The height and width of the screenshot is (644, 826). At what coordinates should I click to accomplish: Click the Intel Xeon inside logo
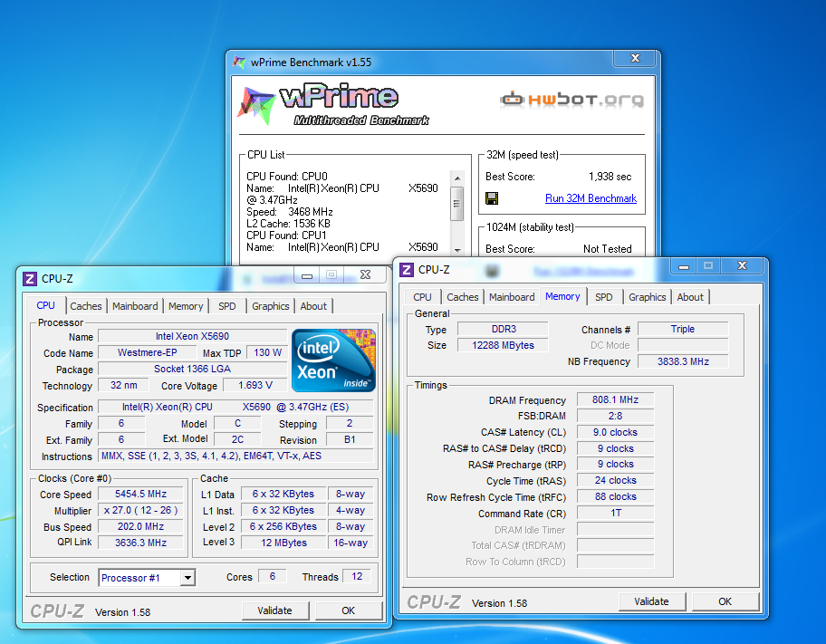(333, 360)
